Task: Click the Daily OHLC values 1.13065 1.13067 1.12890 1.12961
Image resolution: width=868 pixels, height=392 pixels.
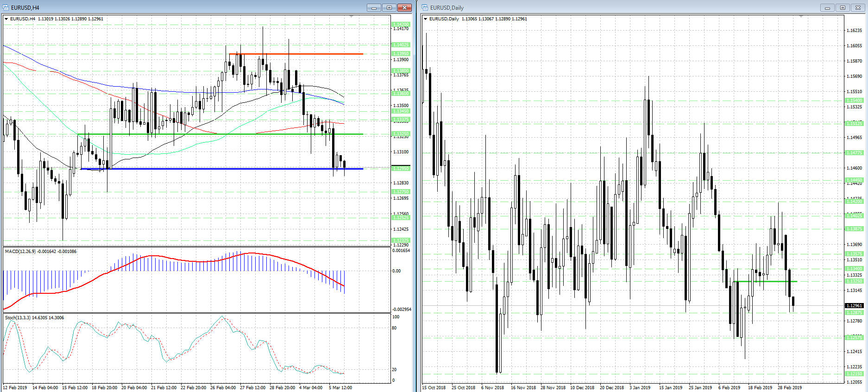Action: (x=494, y=19)
